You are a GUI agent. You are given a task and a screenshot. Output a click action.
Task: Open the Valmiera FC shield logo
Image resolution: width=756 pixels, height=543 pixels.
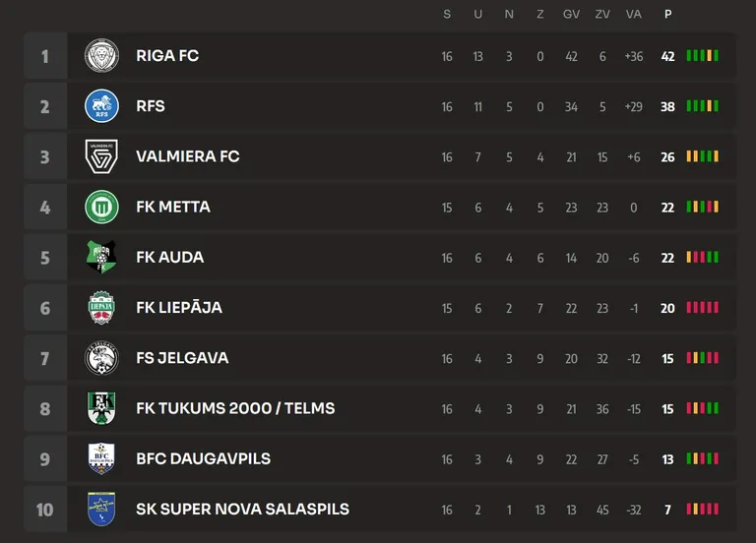coord(101,156)
